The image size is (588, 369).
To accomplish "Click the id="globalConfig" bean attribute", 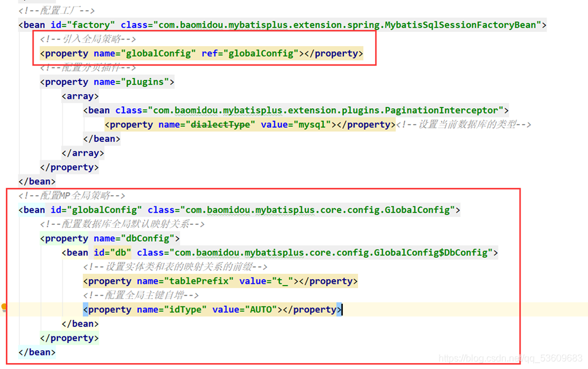I will coord(96,210).
